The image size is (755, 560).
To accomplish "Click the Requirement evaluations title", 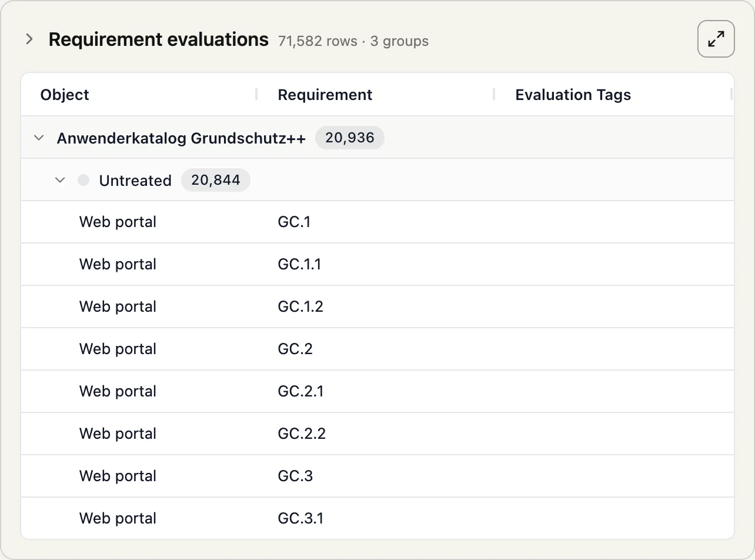I will 159,39.
